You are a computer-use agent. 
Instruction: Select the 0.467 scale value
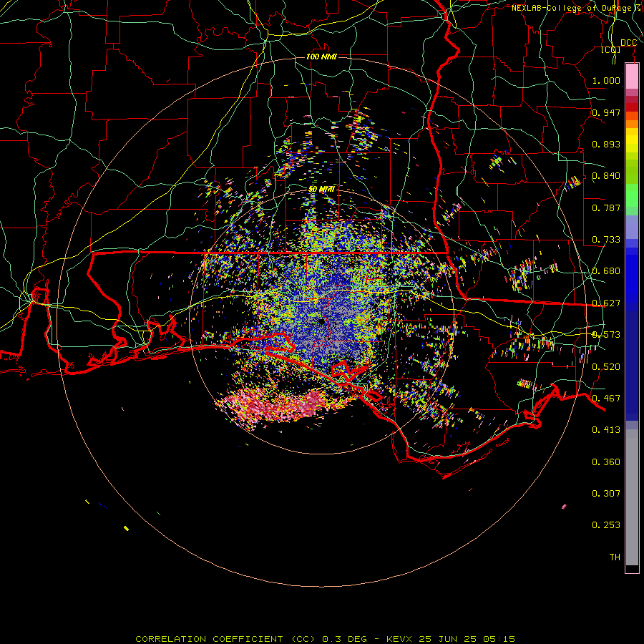click(606, 399)
